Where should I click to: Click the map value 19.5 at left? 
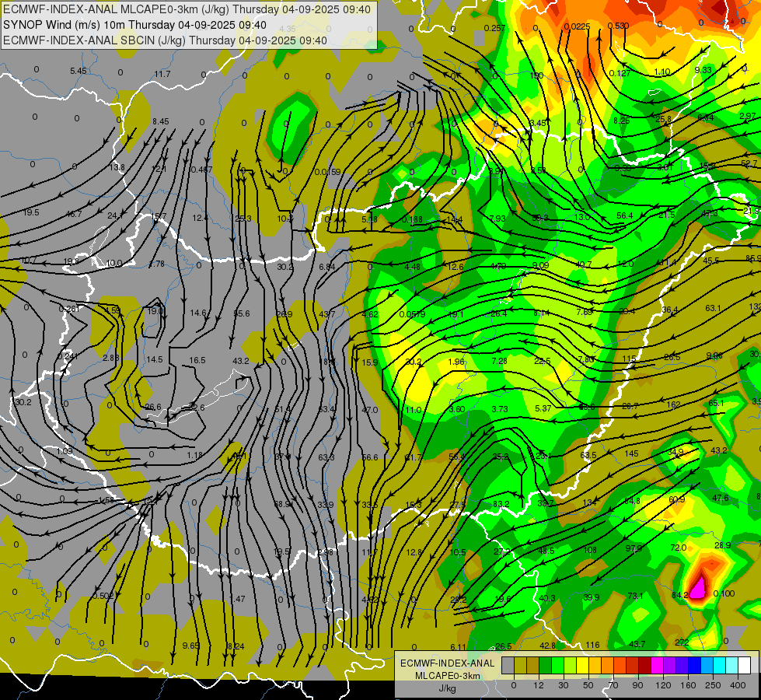tap(31, 212)
